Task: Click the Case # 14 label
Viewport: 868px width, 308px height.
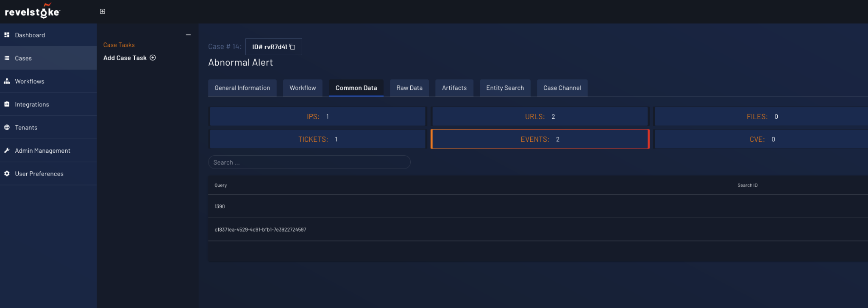Action: 225,47
